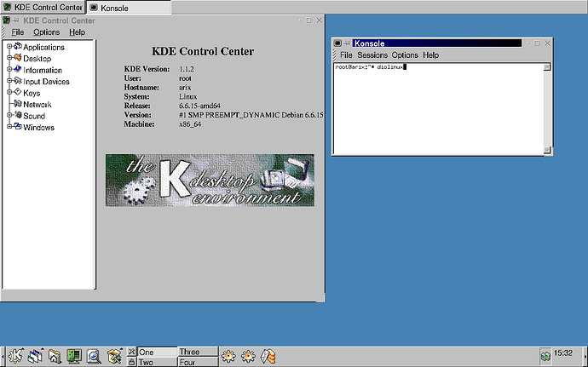Click the gear icon beside the mail icon
This screenshot has height=367, width=588.
[248, 356]
